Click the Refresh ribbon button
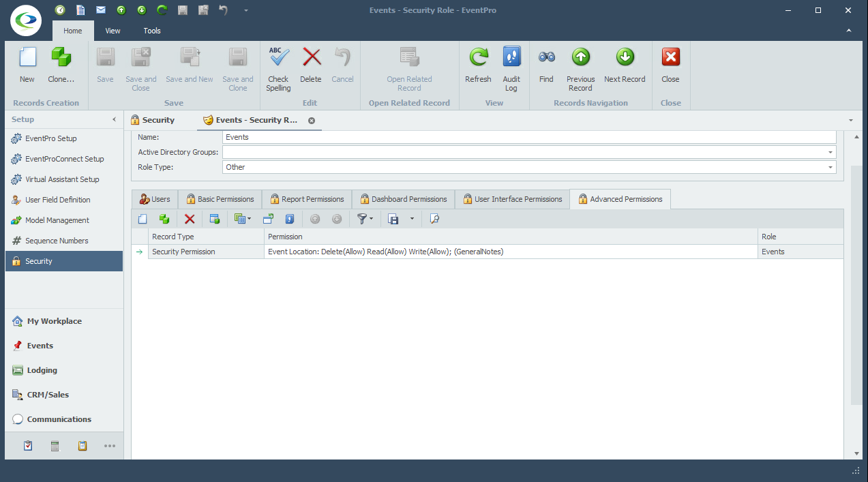This screenshot has width=868, height=482. tap(478, 65)
